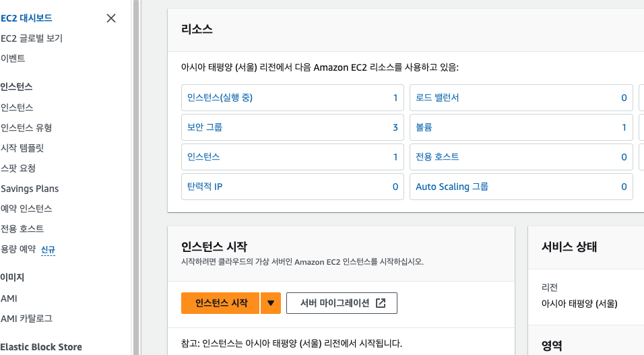Click count 3 next to 보안 그룹
Image resolution: width=644 pixels, height=355 pixels.
click(x=395, y=127)
